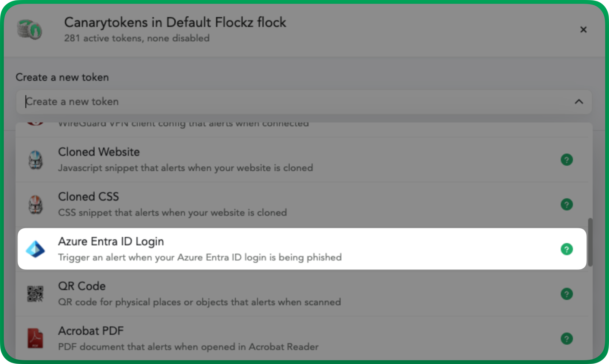The height and width of the screenshot is (364, 609).
Task: Select the Cloned CSS token option
Action: click(x=302, y=204)
